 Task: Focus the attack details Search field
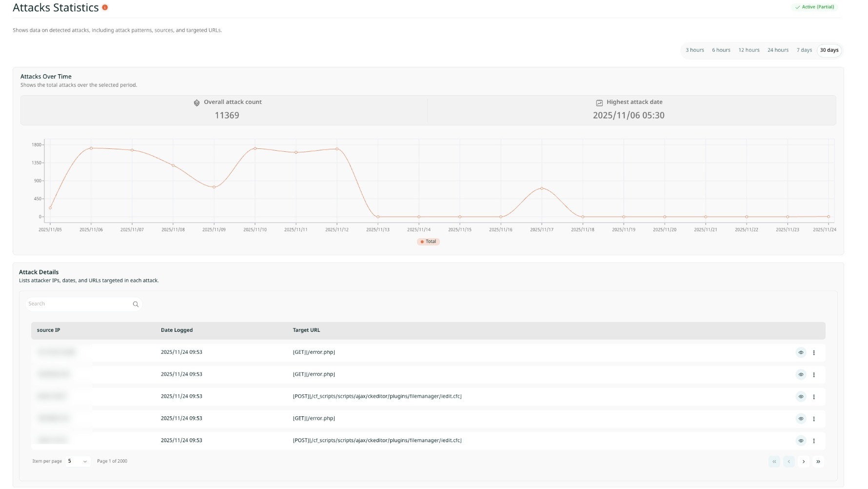(x=78, y=304)
